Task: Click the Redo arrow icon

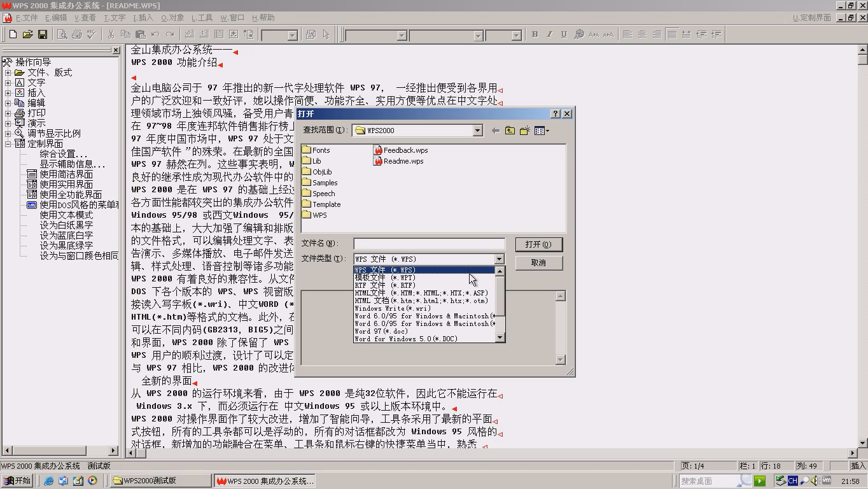Action: coord(170,34)
